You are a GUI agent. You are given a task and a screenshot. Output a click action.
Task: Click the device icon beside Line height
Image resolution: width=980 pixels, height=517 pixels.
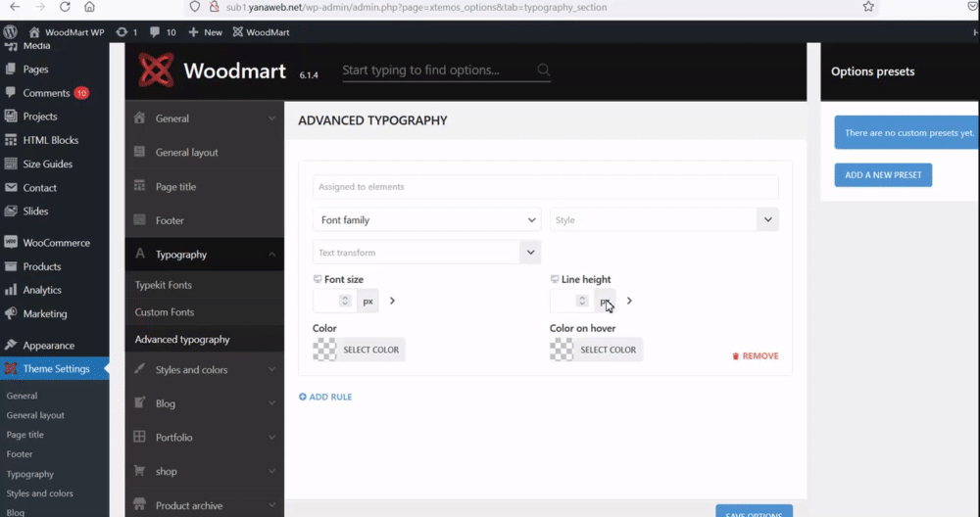(x=555, y=279)
